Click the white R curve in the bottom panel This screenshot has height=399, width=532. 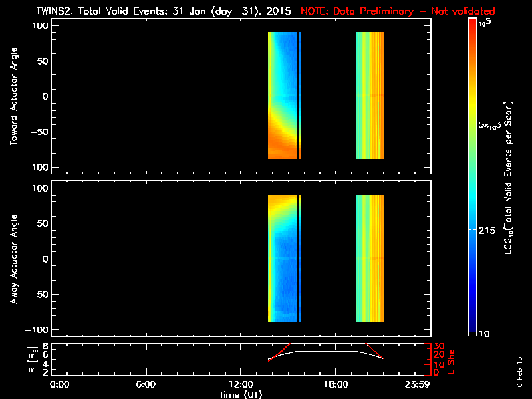pyautogui.click(x=326, y=352)
